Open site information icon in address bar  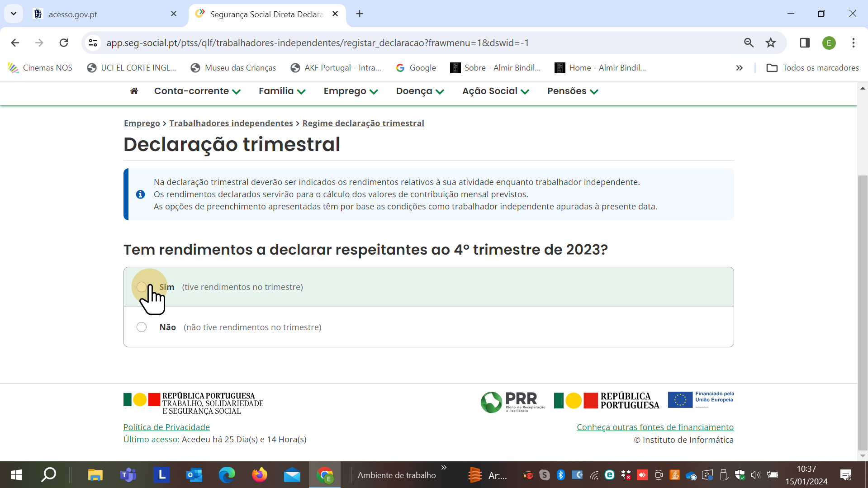pos(93,43)
